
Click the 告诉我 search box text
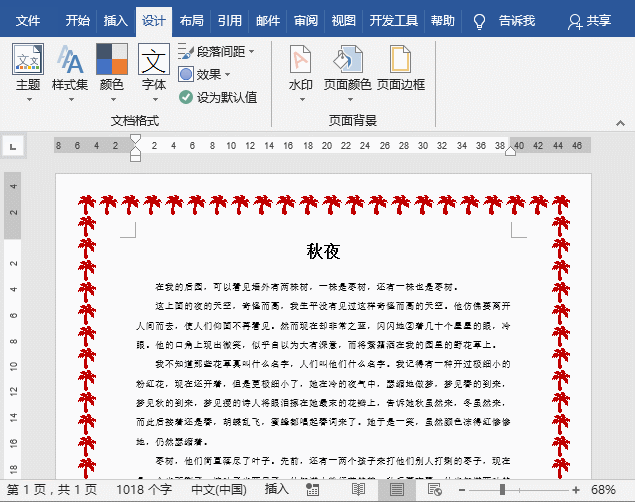point(517,21)
